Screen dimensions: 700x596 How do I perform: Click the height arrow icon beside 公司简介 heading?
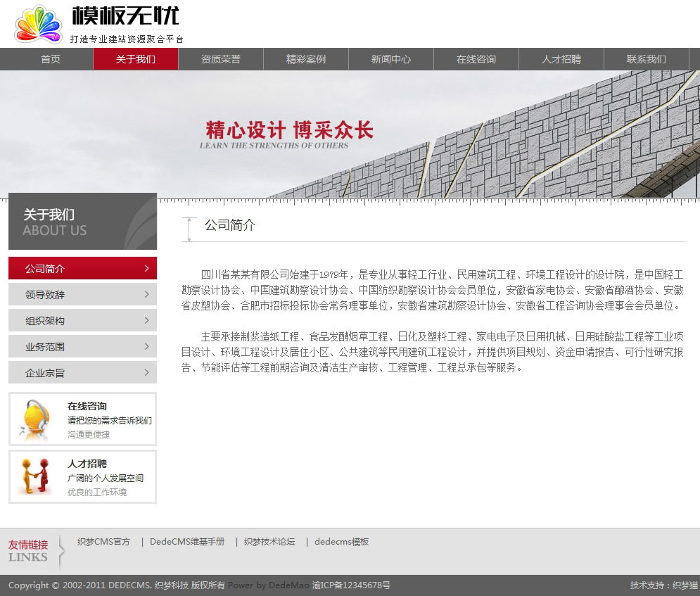[189, 229]
